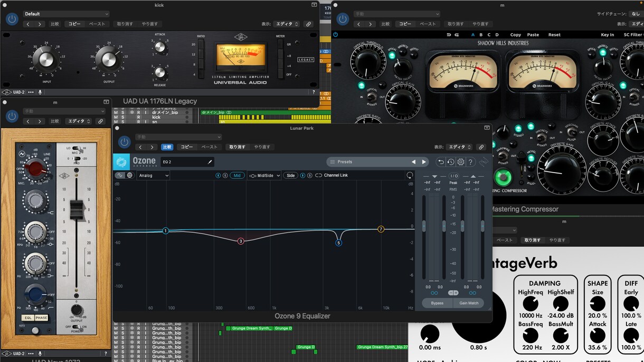Click the pencil icon beside EQ 2
The width and height of the screenshot is (644, 362).
coord(210,162)
